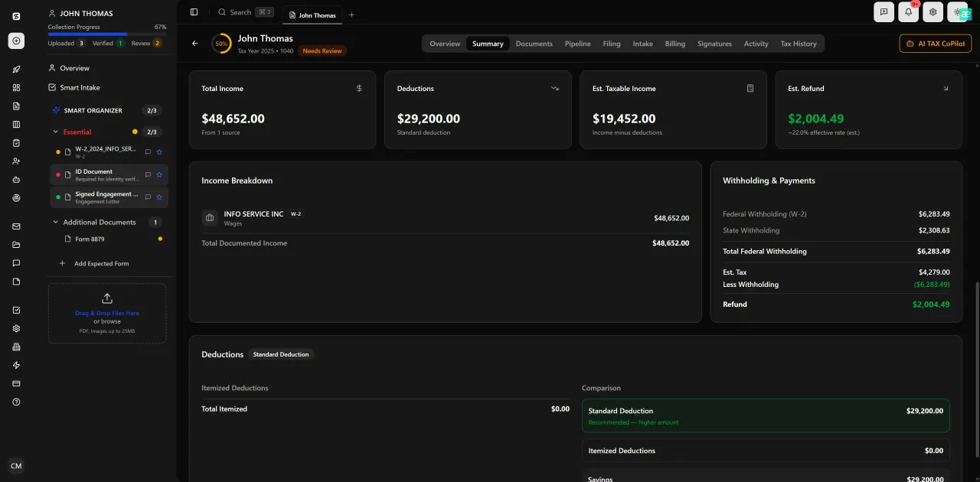Click comment icon on Signed Engagement row

tap(148, 197)
